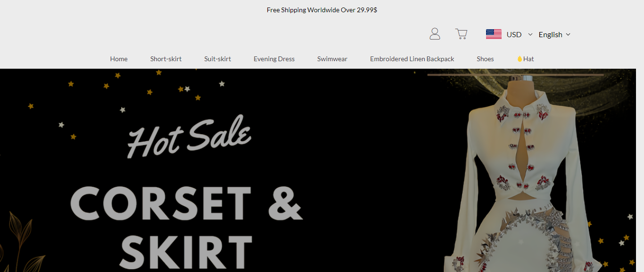Click the flame icon beside Hat
Screen dimensions: 644x272
[520, 59]
